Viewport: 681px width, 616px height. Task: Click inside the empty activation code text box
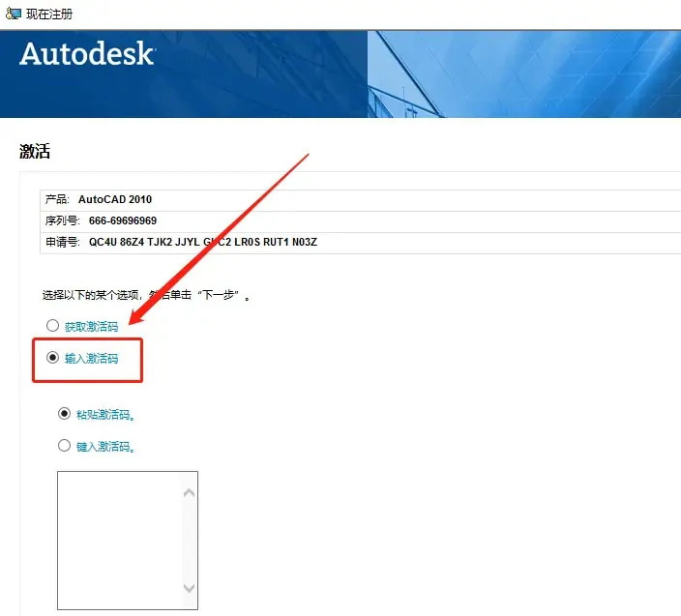[118, 540]
